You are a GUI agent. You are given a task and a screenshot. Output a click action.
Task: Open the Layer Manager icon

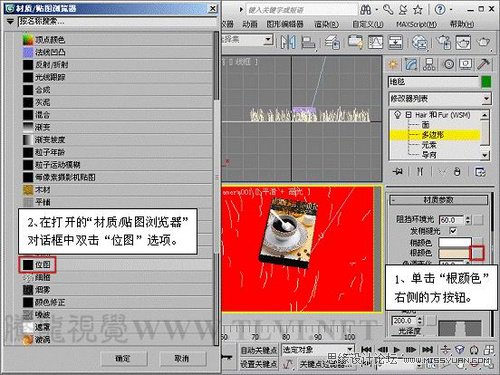point(332,42)
